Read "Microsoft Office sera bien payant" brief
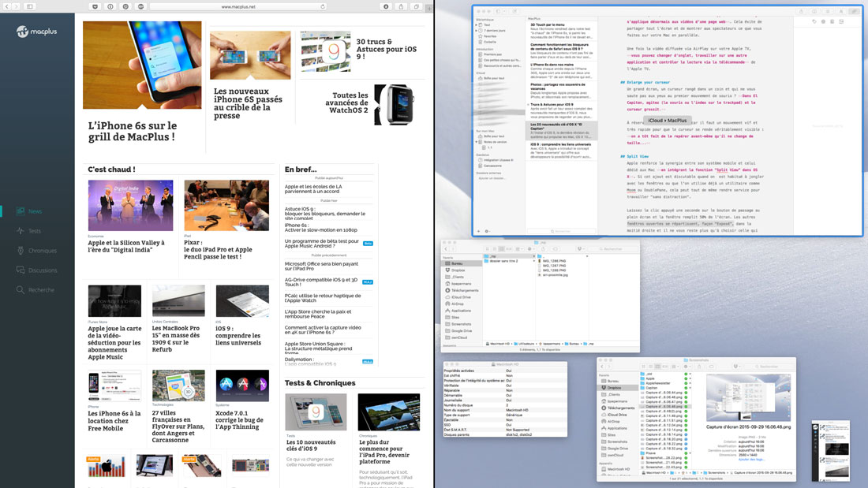 (x=322, y=266)
